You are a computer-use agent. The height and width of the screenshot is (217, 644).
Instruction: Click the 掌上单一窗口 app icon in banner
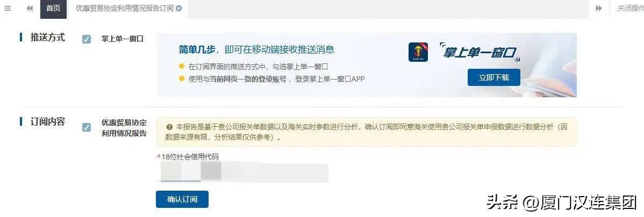pos(418,52)
